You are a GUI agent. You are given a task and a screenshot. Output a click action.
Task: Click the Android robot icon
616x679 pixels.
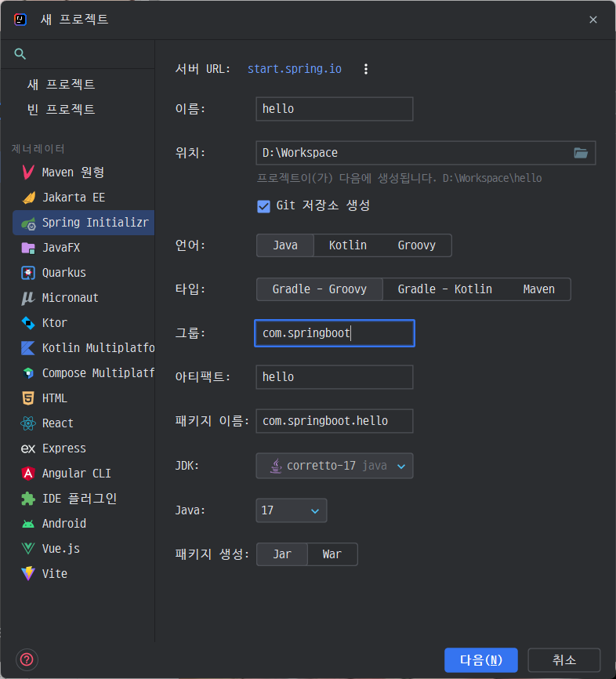(28, 524)
